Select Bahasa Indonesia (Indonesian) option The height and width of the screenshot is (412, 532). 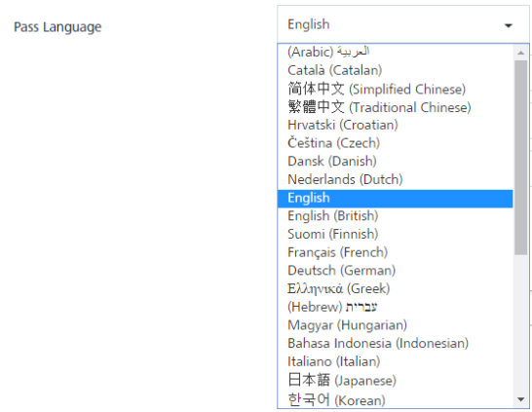[396, 344]
